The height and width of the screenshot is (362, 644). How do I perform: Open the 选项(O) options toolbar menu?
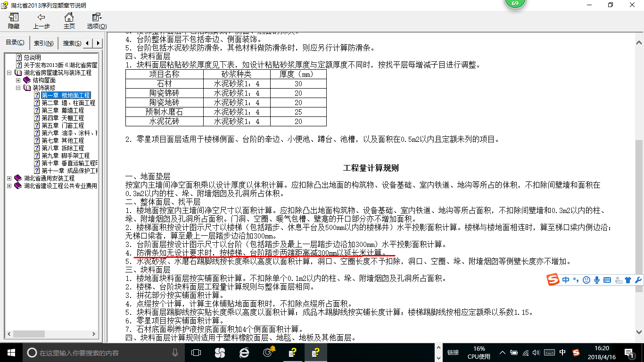click(97, 21)
